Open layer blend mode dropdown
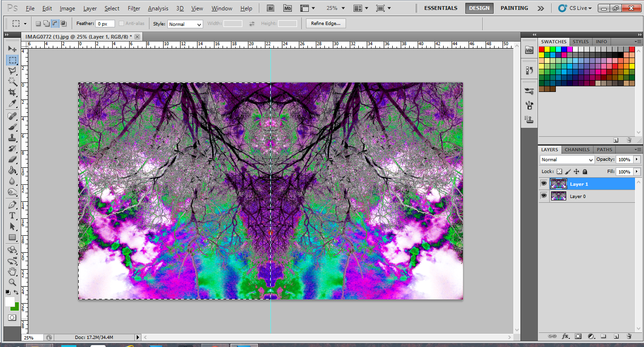This screenshot has width=644, height=347. click(x=567, y=160)
